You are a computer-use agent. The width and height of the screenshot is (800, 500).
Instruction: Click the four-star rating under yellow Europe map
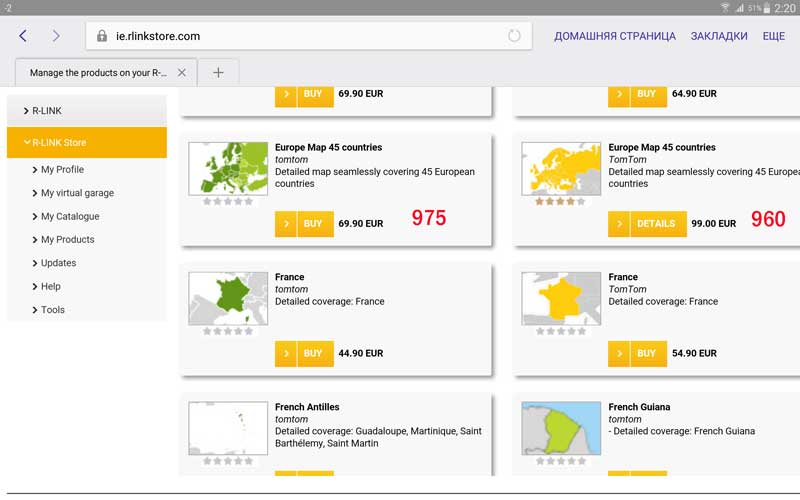pos(560,202)
